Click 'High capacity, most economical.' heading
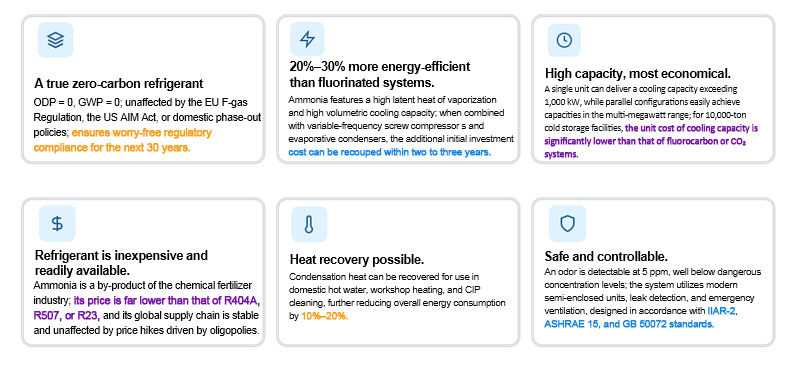800x373 pixels. click(638, 72)
